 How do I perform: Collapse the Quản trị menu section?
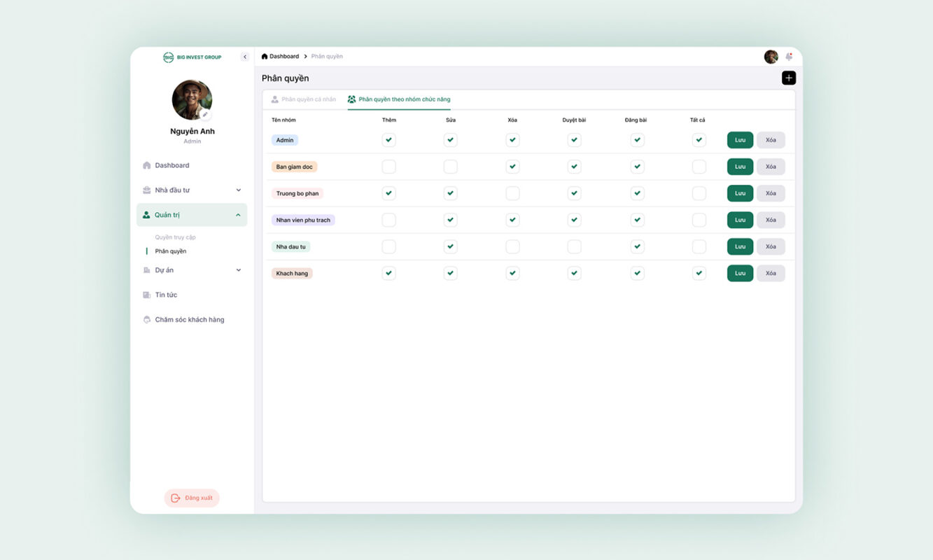(238, 215)
